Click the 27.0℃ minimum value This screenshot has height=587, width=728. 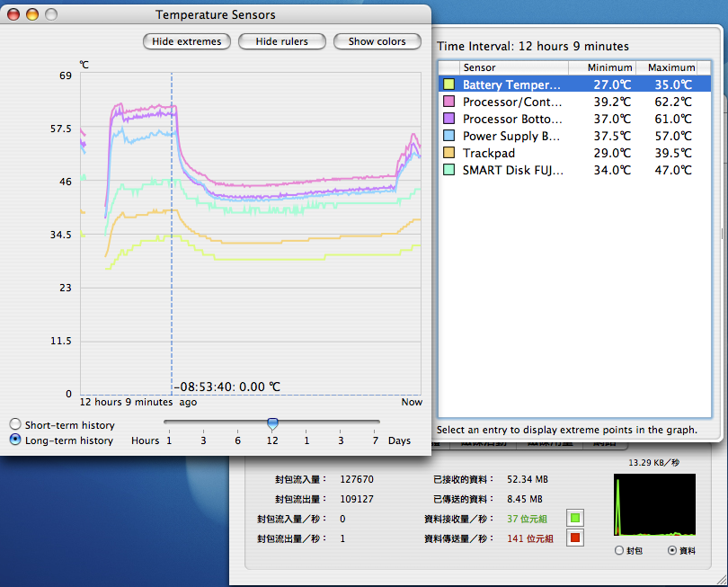[x=612, y=84]
